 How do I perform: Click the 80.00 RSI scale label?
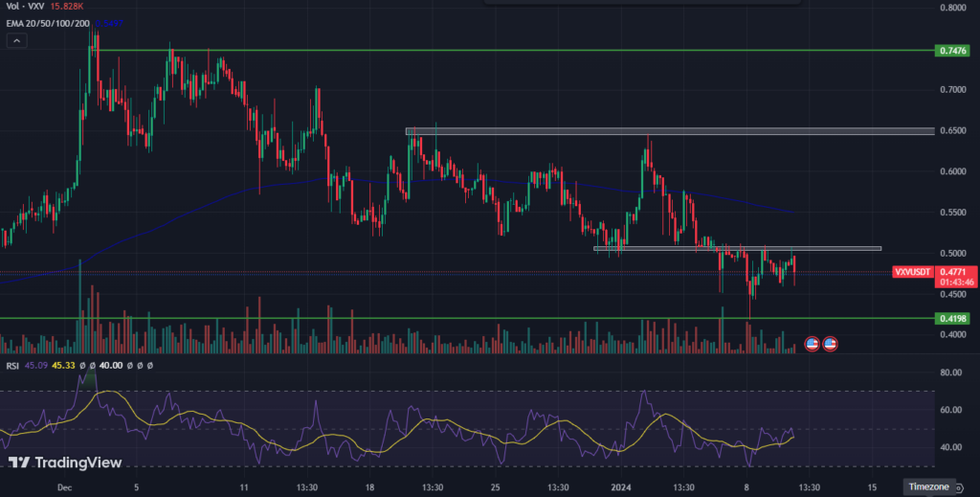(x=950, y=373)
